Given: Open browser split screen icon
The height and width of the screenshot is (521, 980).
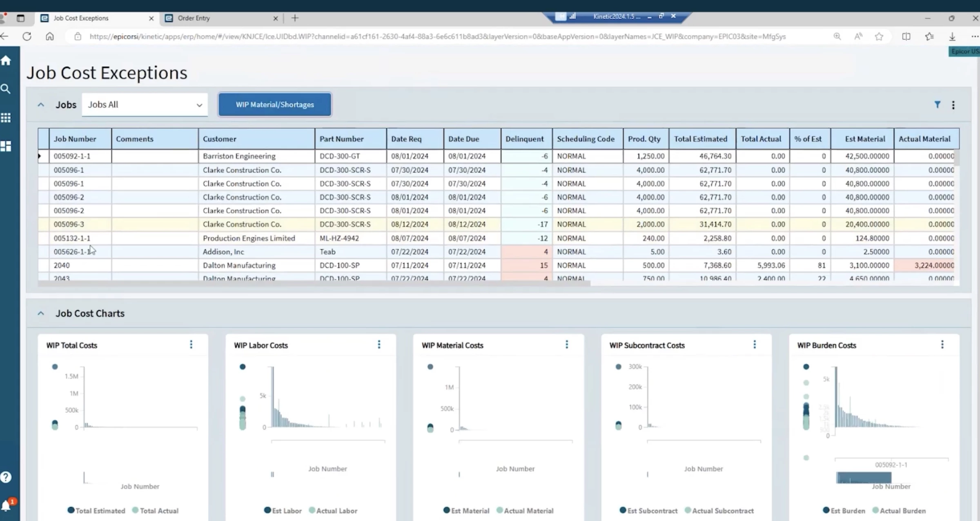Looking at the screenshot, I should 906,36.
